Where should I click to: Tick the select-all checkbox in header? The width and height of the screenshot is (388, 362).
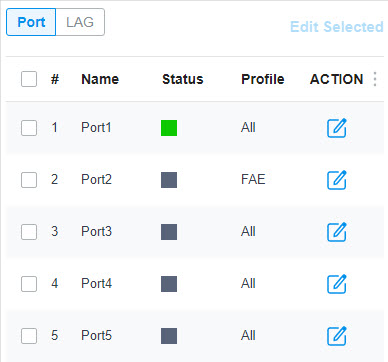pos(29,79)
